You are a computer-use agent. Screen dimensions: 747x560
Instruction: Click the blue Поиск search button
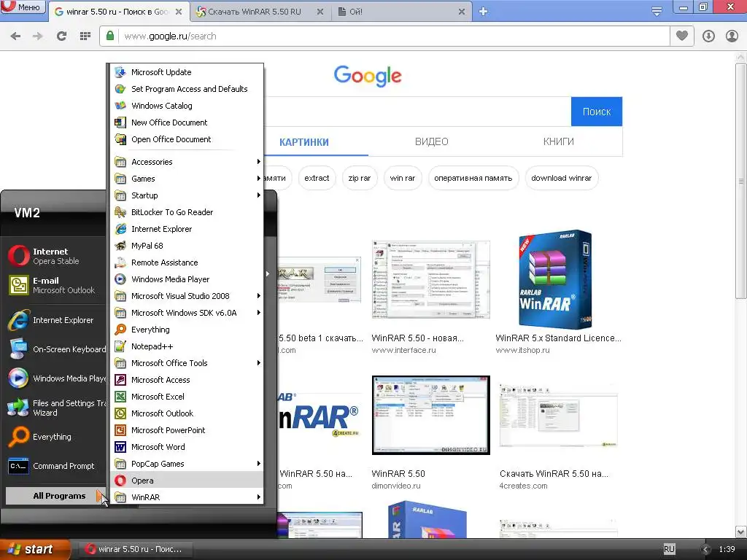pos(597,112)
